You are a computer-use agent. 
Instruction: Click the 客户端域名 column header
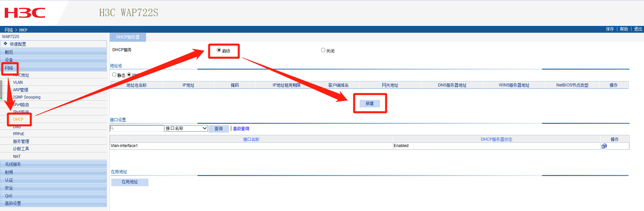tap(338, 85)
